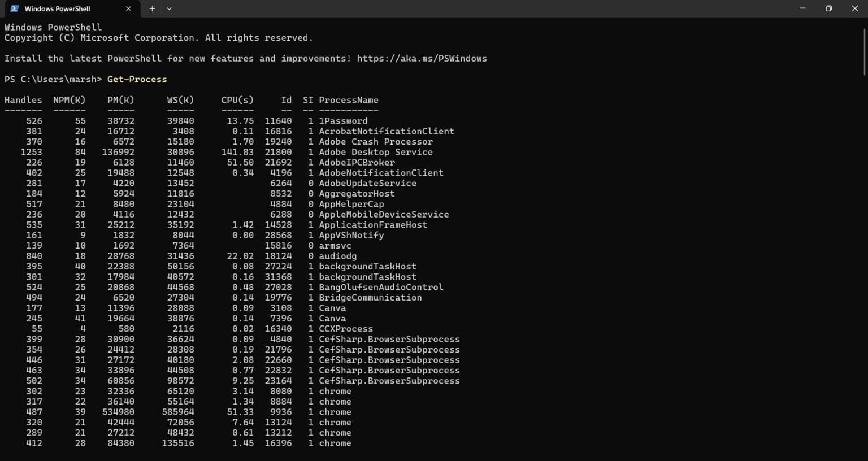The height and width of the screenshot is (461, 868).
Task: Open a new terminal tab with plus
Action: 152,8
